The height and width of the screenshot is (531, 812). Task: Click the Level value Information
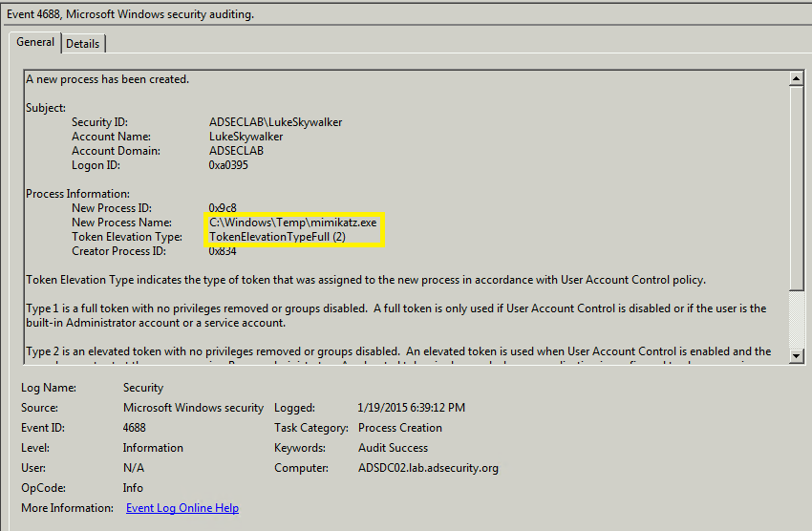153,448
